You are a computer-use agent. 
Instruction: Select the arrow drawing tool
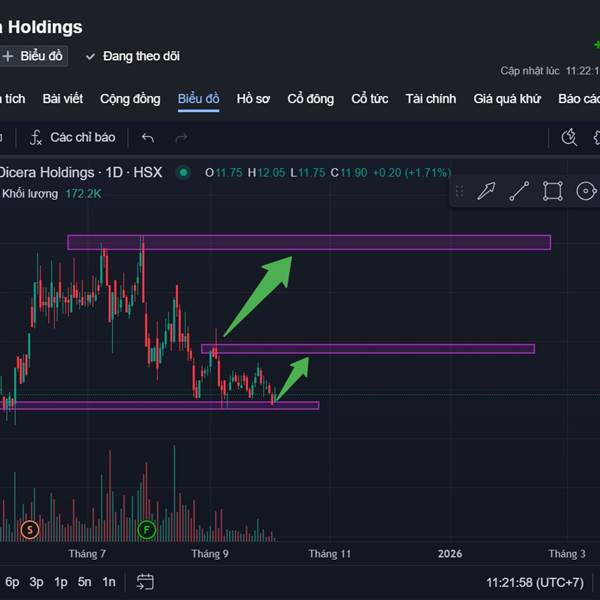click(x=486, y=191)
